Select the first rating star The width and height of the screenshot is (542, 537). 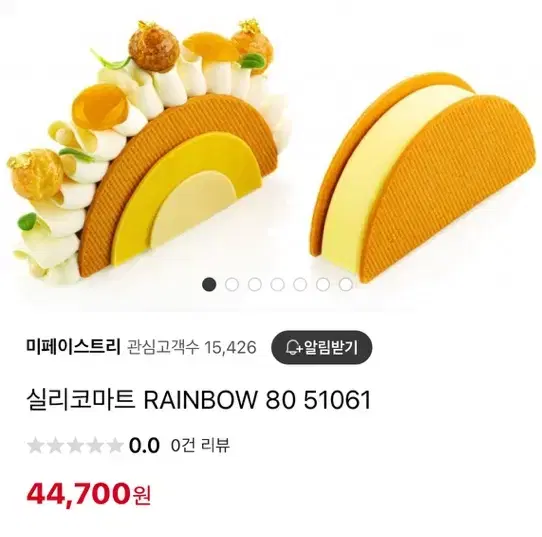[36, 445]
